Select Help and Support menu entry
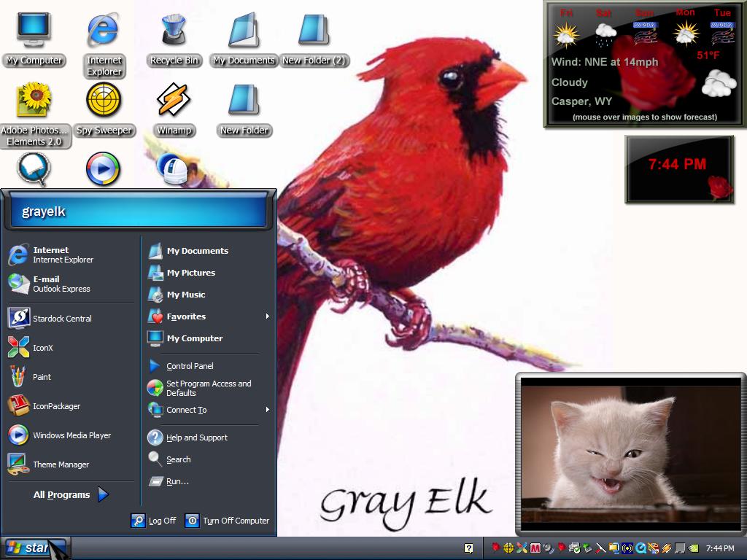This screenshot has height=560, width=747. 209,437
